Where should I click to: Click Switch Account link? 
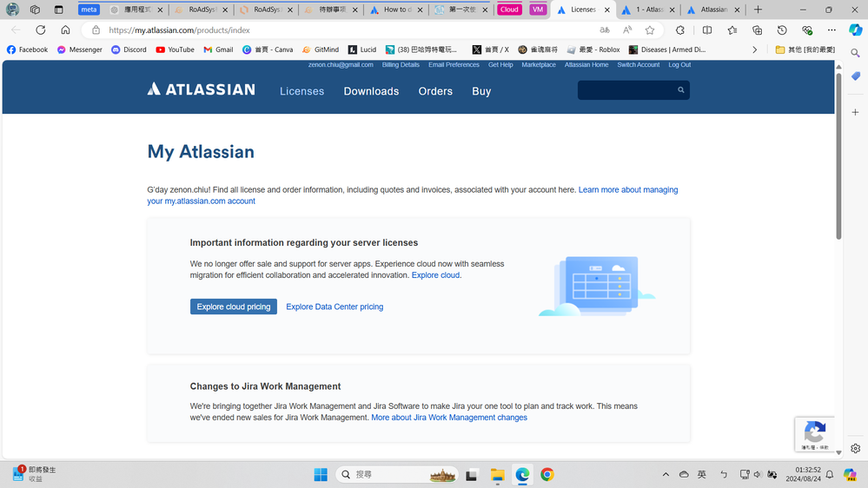639,65
